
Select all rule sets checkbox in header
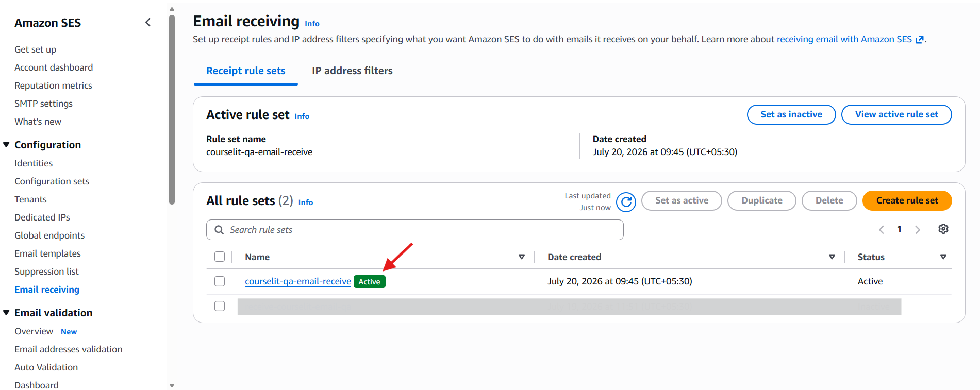tap(220, 257)
